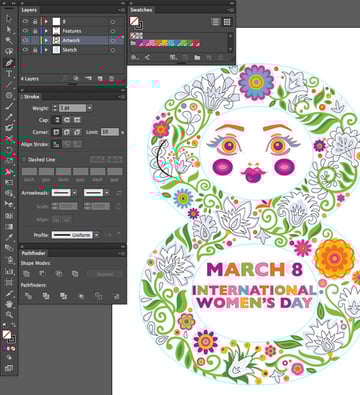Select the Bevel Join corner option
Viewport: 360px width, 395px height.
point(77,132)
